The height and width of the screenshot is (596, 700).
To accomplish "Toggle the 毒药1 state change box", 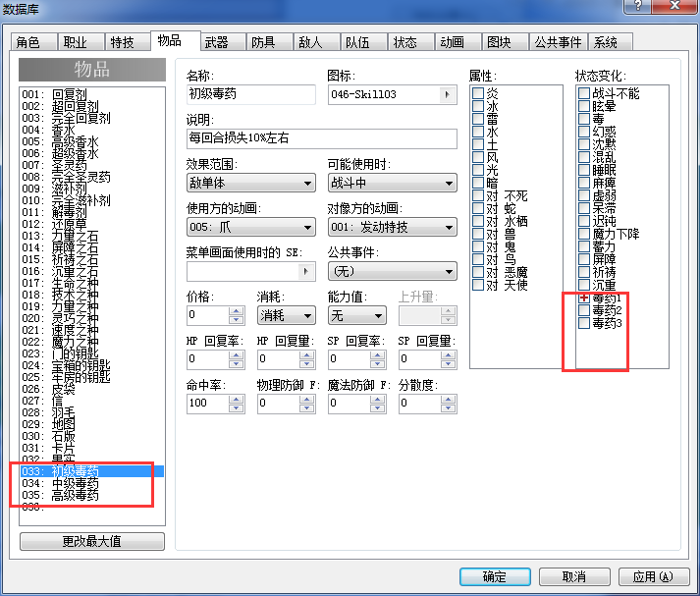I will (x=584, y=298).
